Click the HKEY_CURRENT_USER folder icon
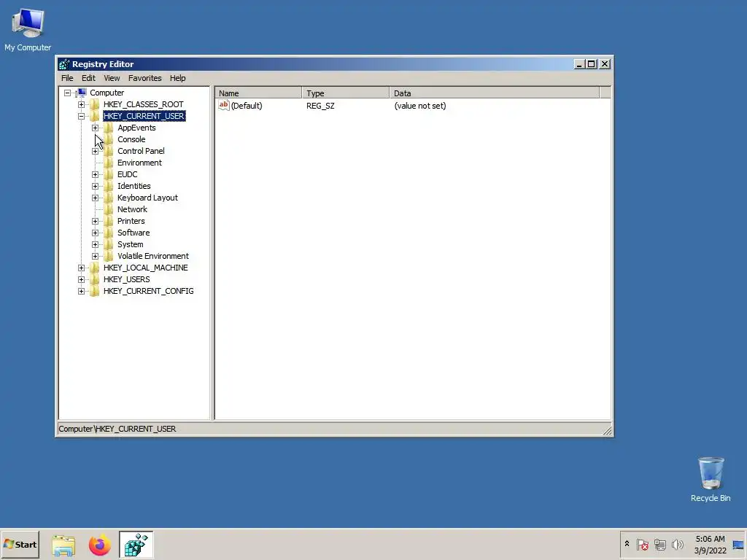The width and height of the screenshot is (747, 560). 94,116
